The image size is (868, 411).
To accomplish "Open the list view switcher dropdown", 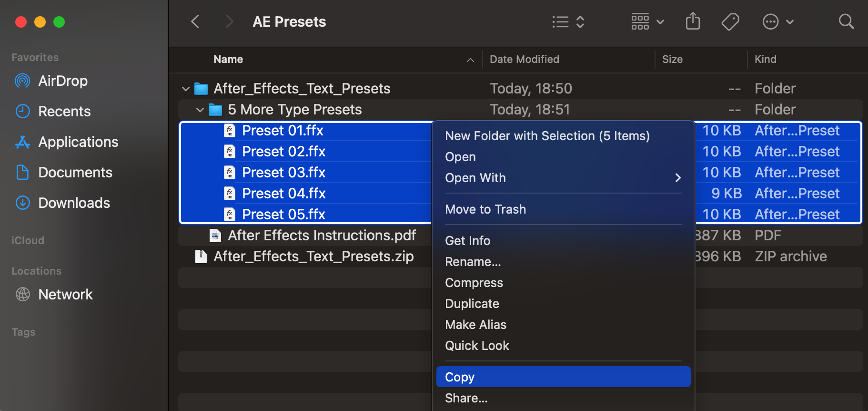I will tap(568, 21).
